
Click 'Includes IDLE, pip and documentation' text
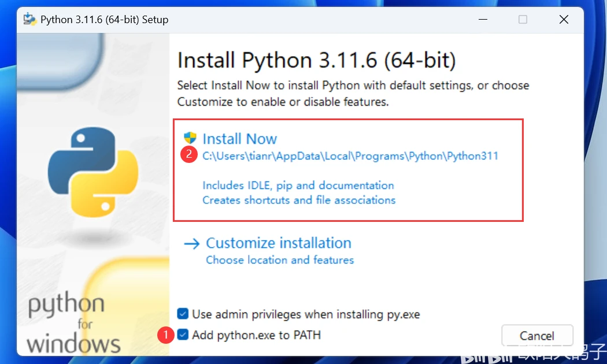pyautogui.click(x=298, y=185)
